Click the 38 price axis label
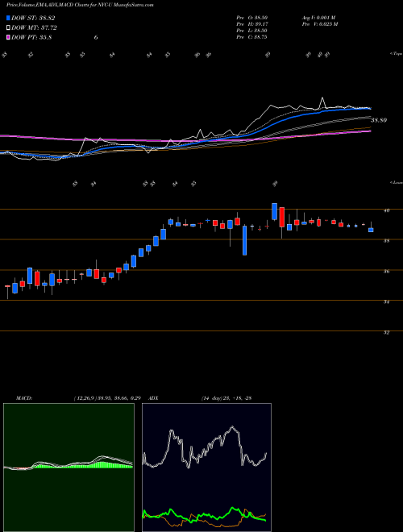The image size is (403, 532). [386, 240]
